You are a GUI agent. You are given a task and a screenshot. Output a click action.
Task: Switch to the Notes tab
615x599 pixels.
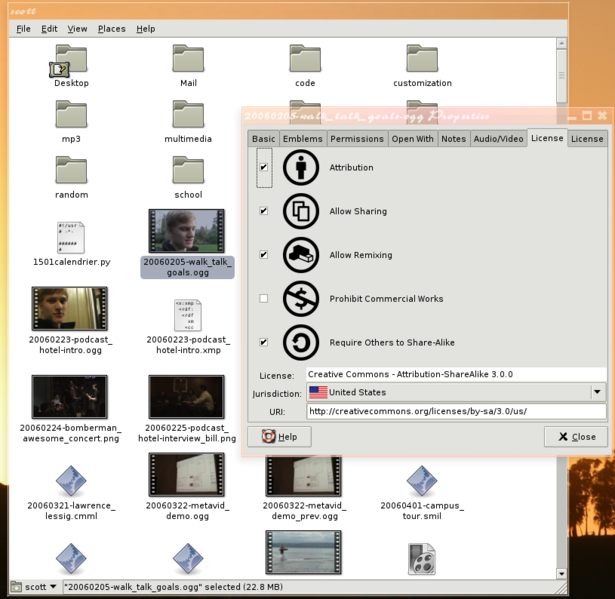[x=454, y=139]
